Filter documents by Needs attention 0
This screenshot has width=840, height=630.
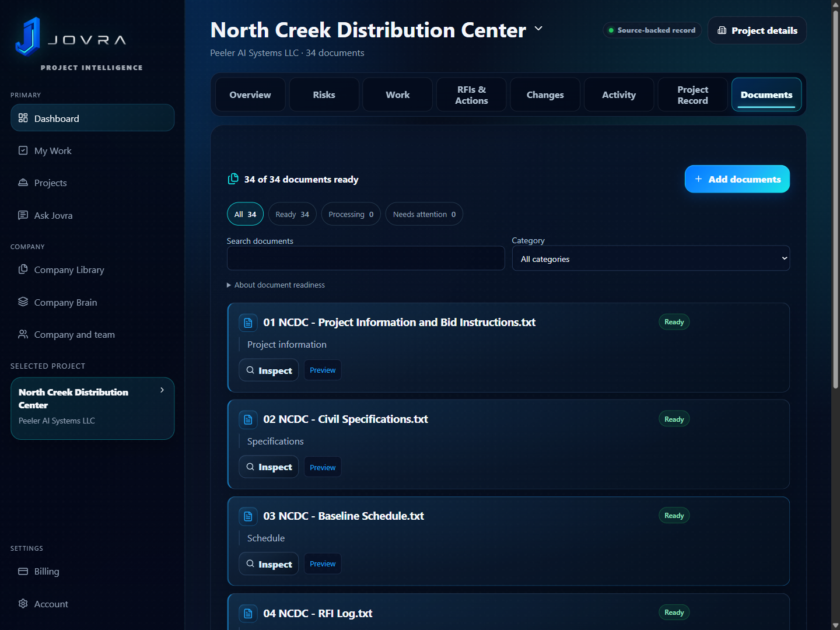coord(424,214)
